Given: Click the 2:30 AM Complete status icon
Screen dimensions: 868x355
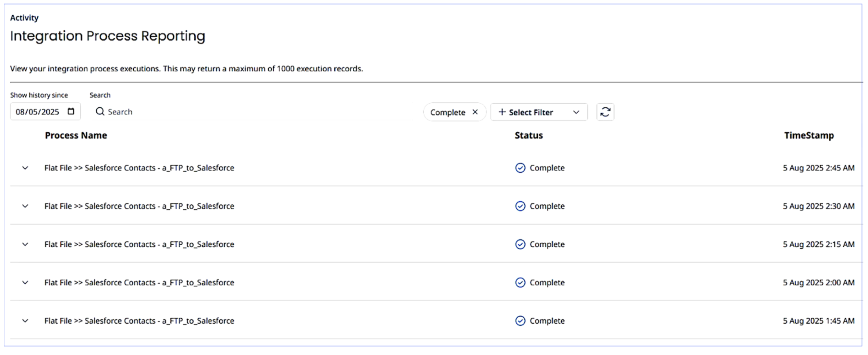Looking at the screenshot, I should pyautogui.click(x=520, y=206).
